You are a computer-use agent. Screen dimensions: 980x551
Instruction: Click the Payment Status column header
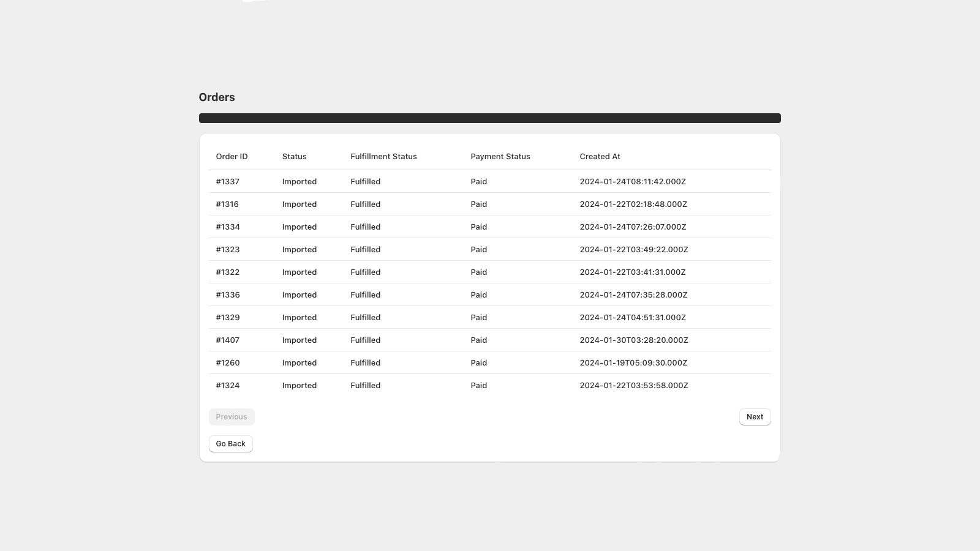[x=500, y=156]
